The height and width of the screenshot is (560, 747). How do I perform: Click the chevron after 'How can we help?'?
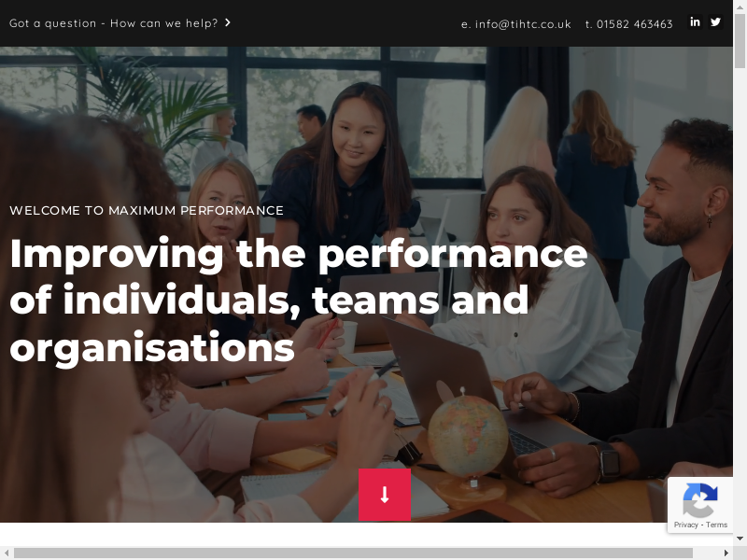228,22
